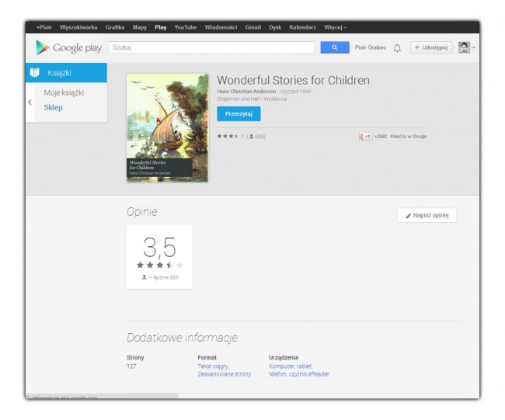Open the notifications bell

[x=397, y=48]
